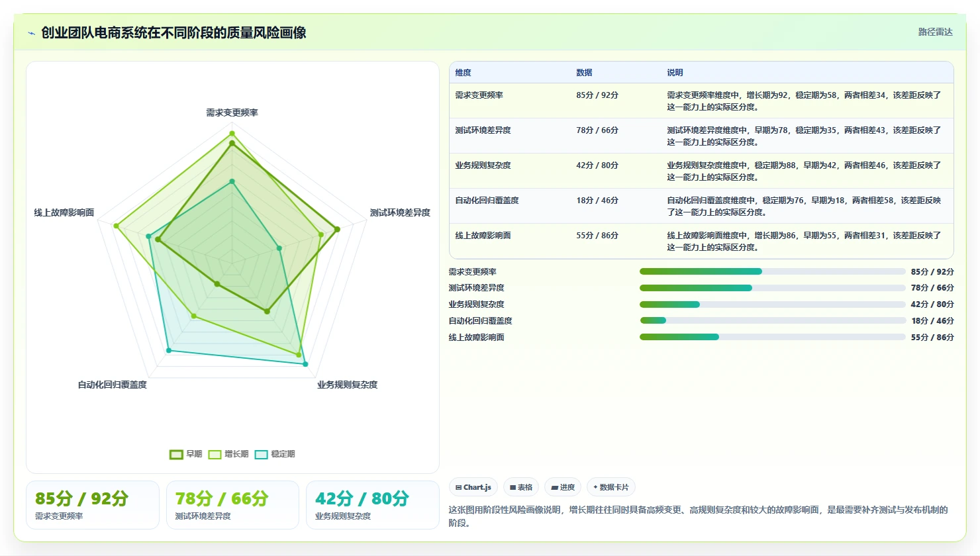Click 增长期 data point on 线上故障影响面 axis
This screenshot has width=980, height=556.
pyautogui.click(x=116, y=226)
